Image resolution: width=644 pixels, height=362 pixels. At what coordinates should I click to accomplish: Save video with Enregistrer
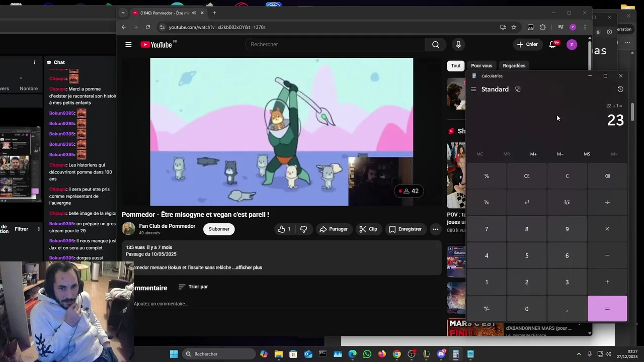(x=405, y=229)
